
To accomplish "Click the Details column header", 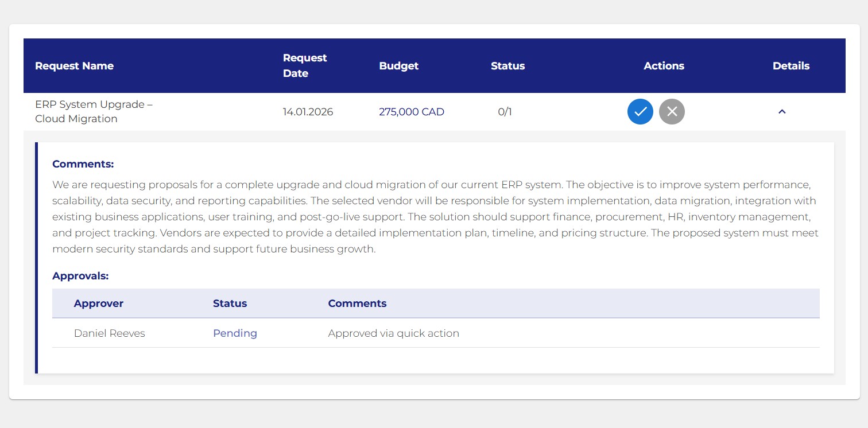I will 790,66.
